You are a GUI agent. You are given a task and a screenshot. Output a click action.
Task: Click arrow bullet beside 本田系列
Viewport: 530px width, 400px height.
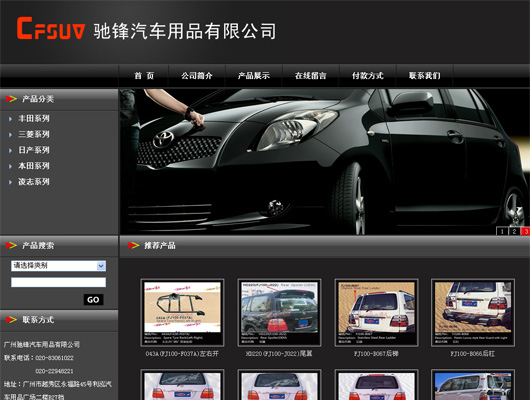pyautogui.click(x=10, y=166)
